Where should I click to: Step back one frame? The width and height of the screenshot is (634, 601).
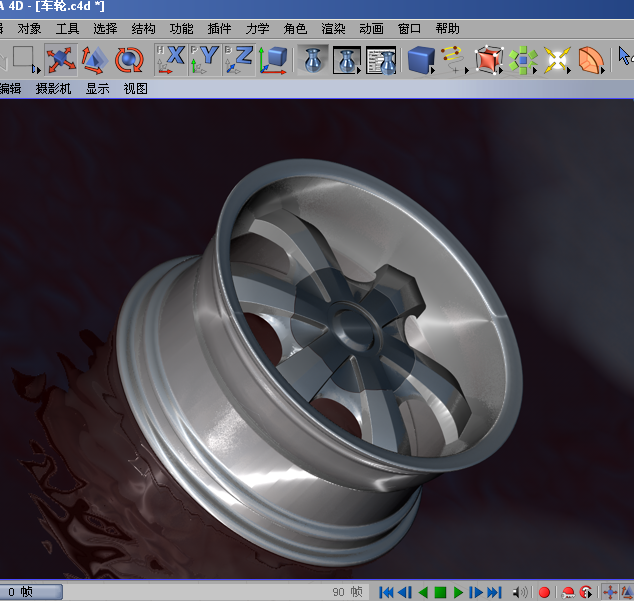(x=405, y=593)
